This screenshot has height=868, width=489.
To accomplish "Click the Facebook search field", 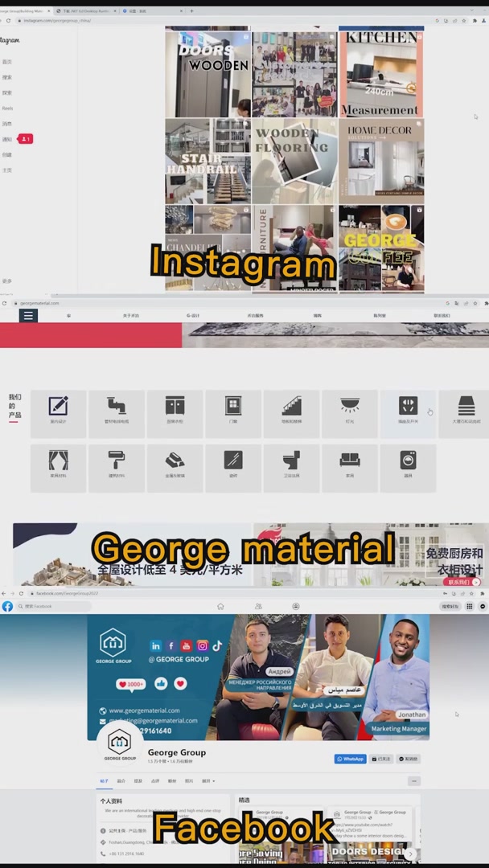I will pyautogui.click(x=52, y=606).
